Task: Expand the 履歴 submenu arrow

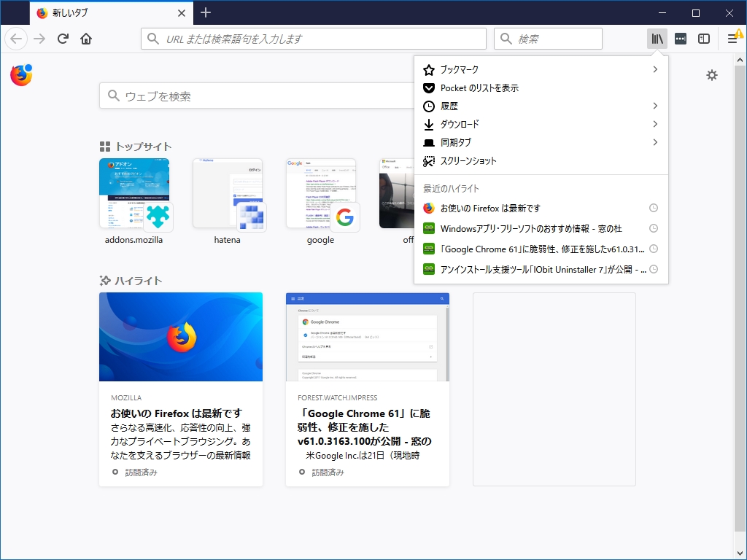Action: [x=656, y=106]
